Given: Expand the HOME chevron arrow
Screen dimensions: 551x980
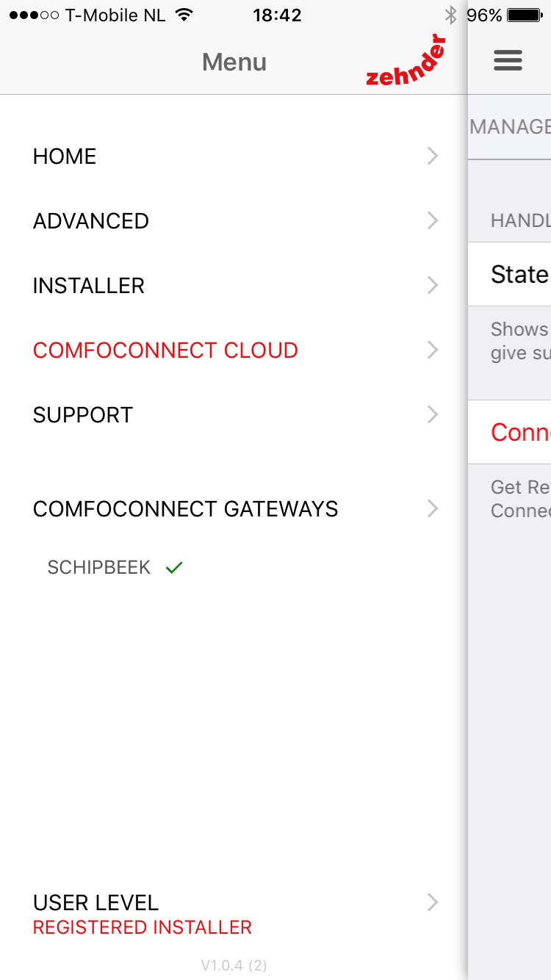Looking at the screenshot, I should pos(433,156).
